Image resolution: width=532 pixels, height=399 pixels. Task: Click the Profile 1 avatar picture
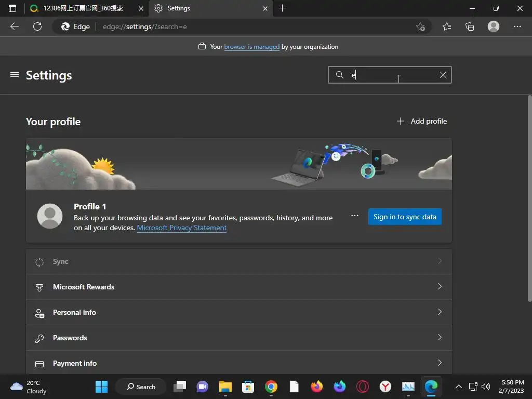pyautogui.click(x=50, y=216)
